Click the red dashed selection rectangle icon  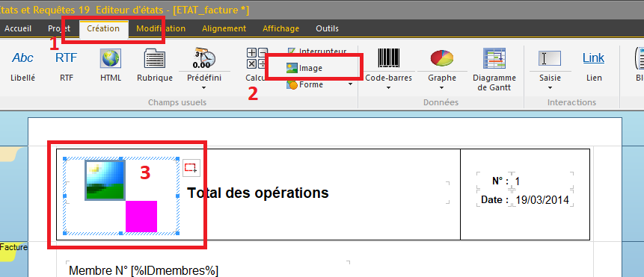tap(191, 167)
